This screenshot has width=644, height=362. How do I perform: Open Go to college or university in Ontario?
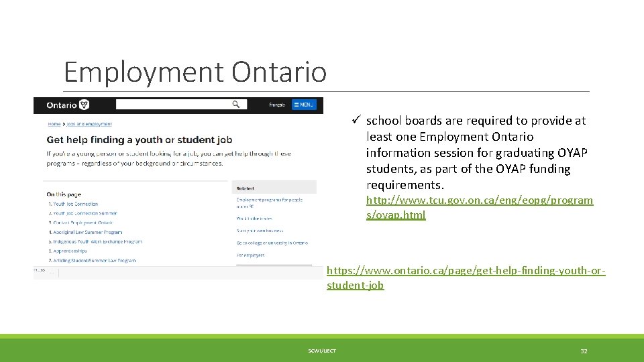pyautogui.click(x=272, y=243)
